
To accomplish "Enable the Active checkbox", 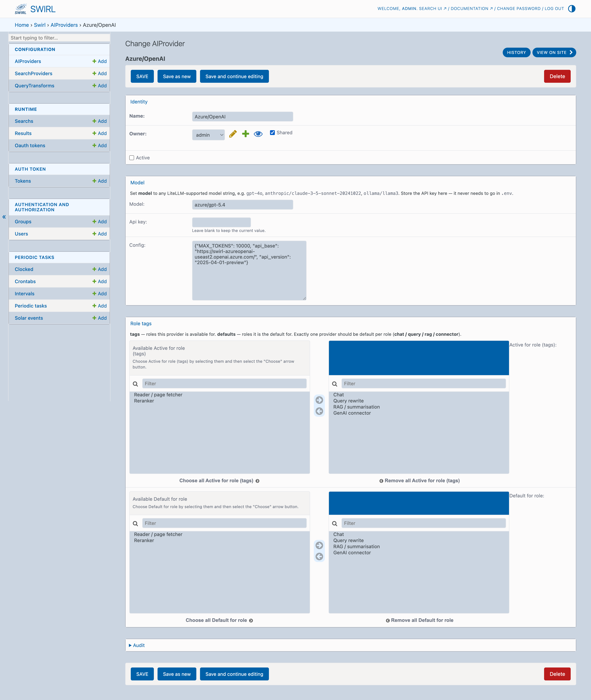I will [x=132, y=158].
